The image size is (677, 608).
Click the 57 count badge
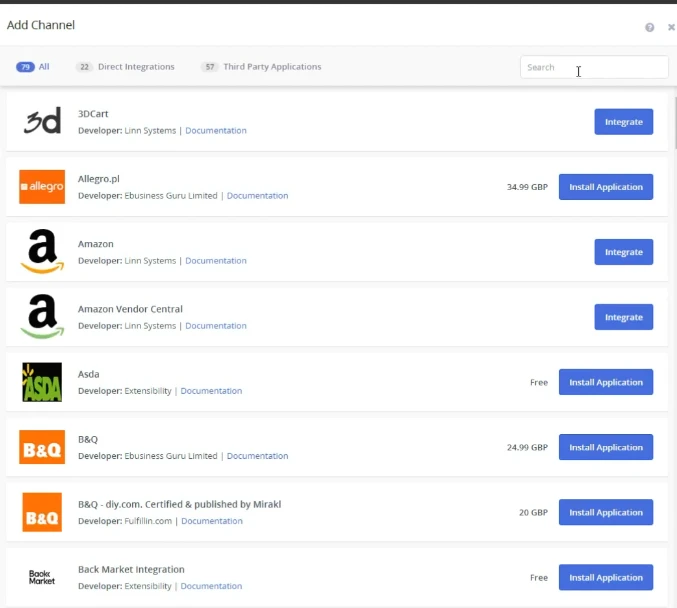coord(209,67)
